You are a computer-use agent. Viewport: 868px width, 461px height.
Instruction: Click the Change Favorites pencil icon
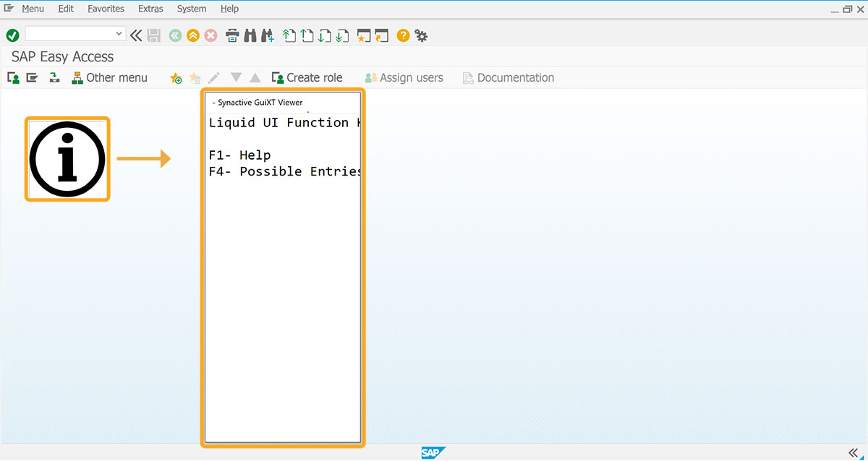(x=213, y=78)
